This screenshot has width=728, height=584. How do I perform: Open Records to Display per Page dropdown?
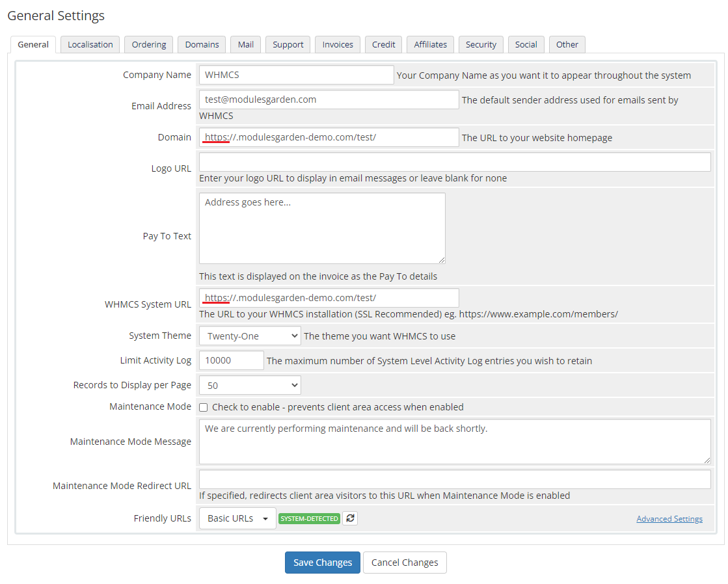pos(250,385)
